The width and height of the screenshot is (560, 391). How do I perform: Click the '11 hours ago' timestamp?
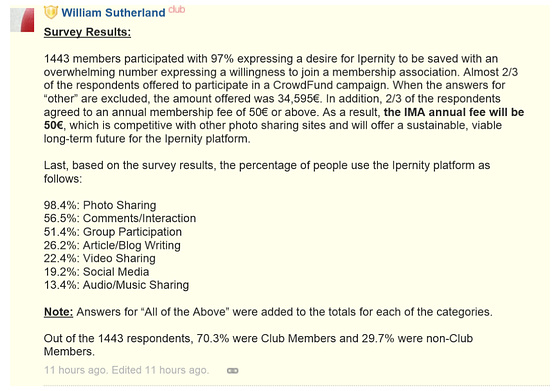75,370
